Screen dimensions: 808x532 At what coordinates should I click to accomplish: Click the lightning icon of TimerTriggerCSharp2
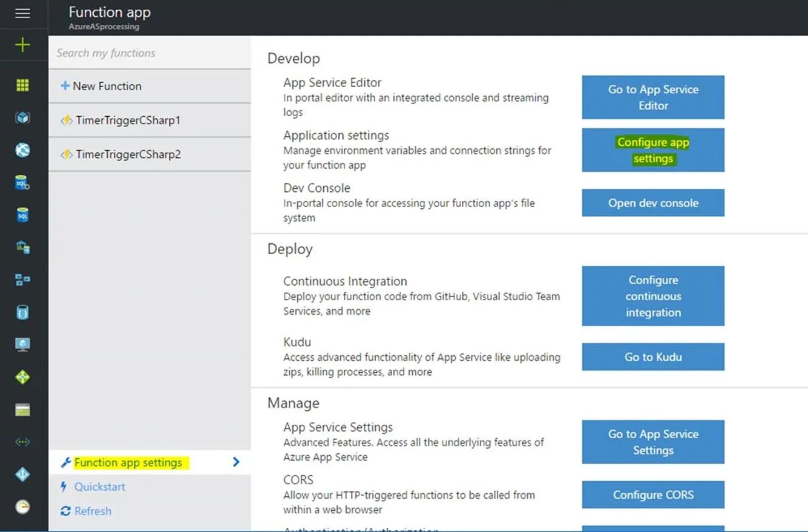click(x=67, y=154)
